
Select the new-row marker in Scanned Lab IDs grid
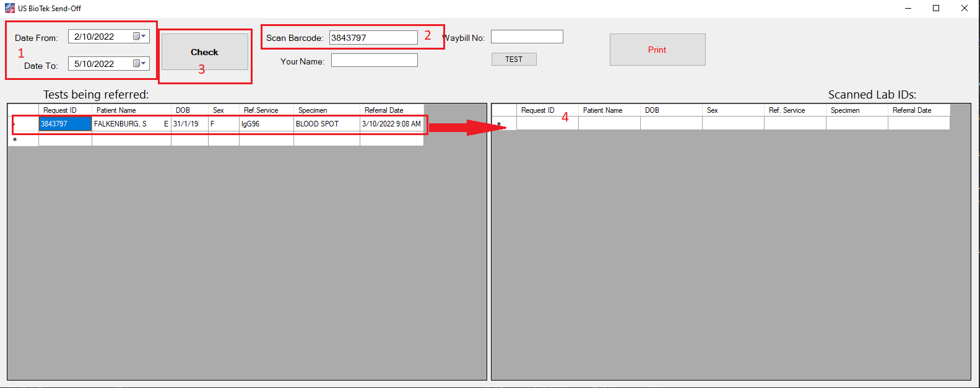tap(504, 123)
